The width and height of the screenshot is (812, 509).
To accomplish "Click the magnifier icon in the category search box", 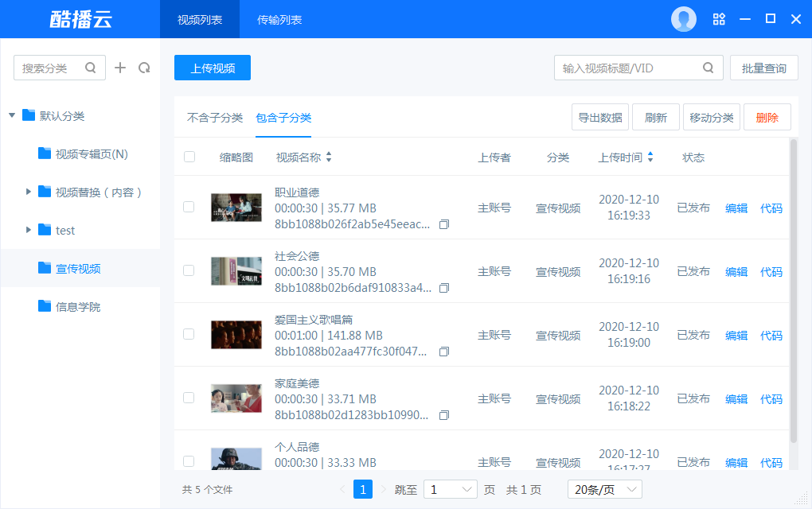I will [x=91, y=68].
